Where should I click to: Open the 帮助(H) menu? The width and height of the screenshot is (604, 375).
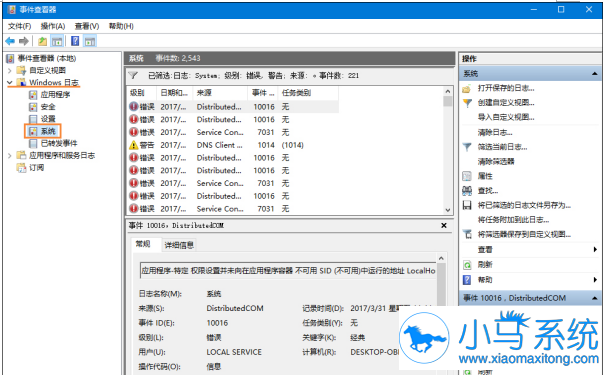pyautogui.click(x=121, y=26)
